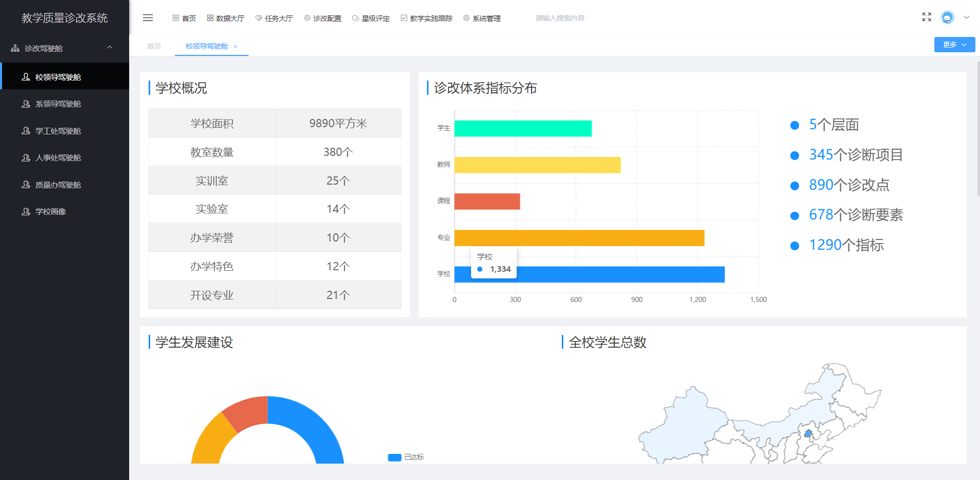Open 学校画像 sidebar entry
The image size is (980, 480).
pyautogui.click(x=65, y=211)
